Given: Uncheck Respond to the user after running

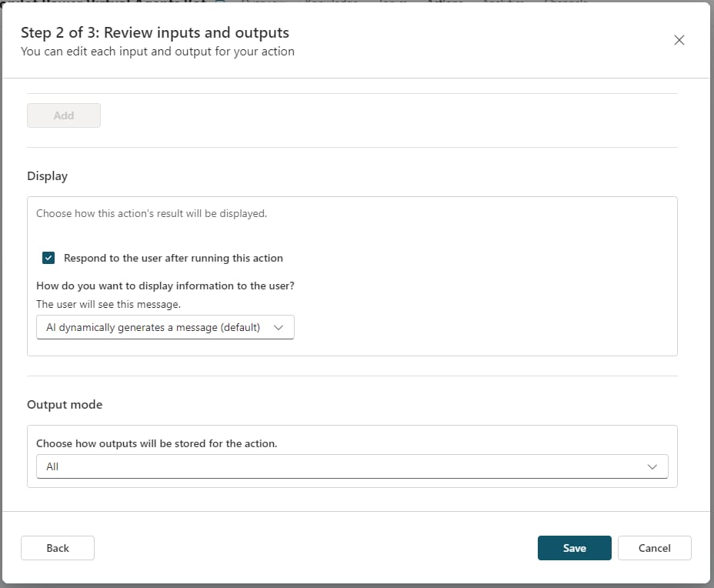Looking at the screenshot, I should coord(48,258).
